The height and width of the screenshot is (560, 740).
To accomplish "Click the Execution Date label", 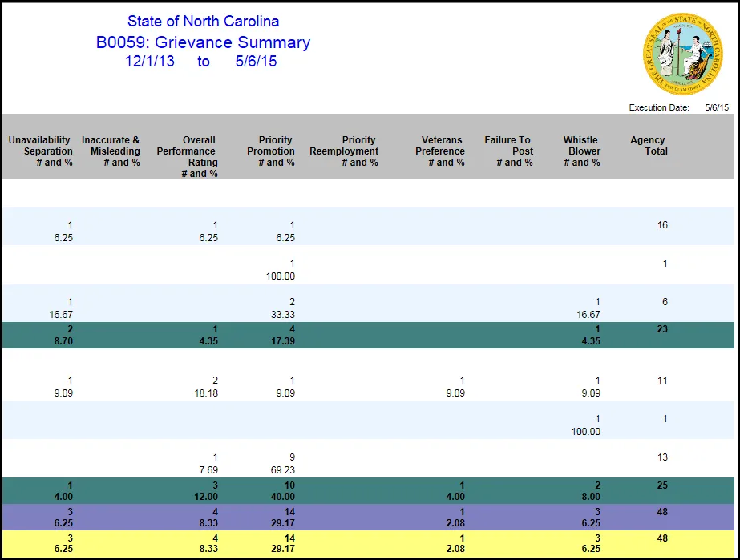I will point(659,107).
